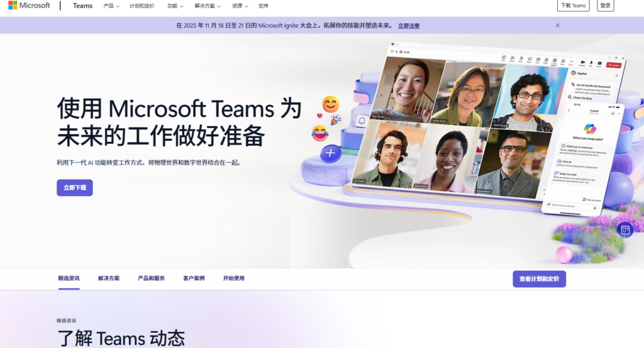
Task: Follow the 立即注册 link in banner
Action: pos(409,26)
